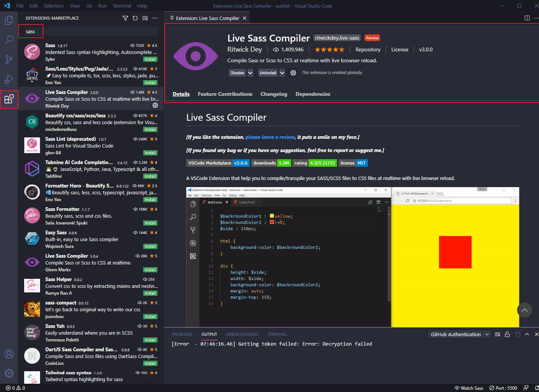Open the manage gear beside Uninstall button

click(293, 73)
